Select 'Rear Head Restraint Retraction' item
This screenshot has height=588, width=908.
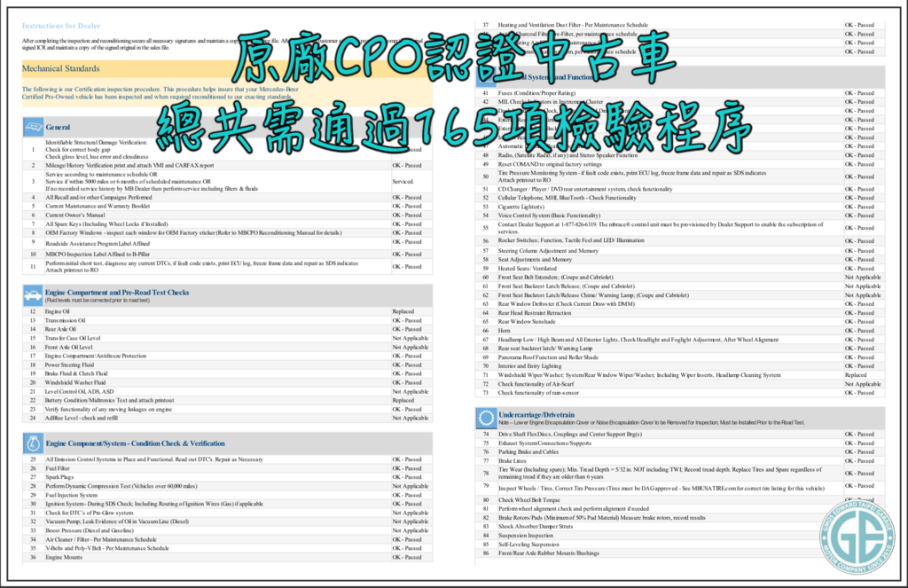[535, 313]
